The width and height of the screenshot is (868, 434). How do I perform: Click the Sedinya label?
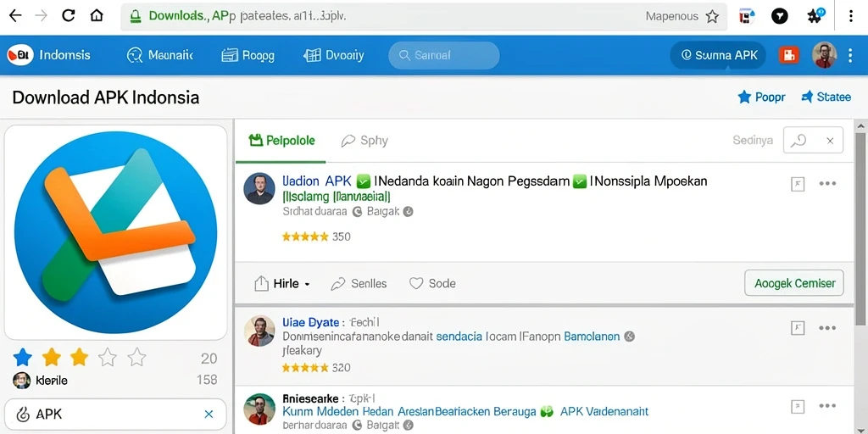753,141
